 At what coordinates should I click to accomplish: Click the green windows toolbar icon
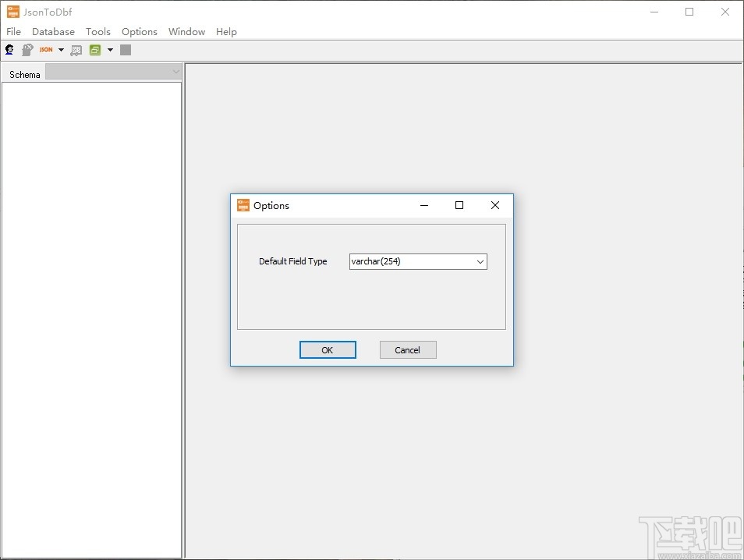coord(95,50)
